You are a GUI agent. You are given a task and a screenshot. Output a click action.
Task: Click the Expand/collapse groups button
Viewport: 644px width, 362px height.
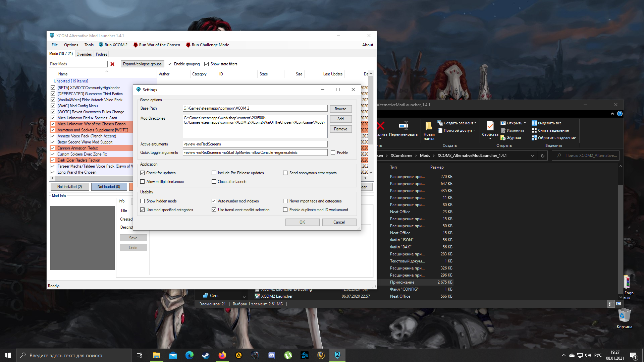[x=142, y=64]
